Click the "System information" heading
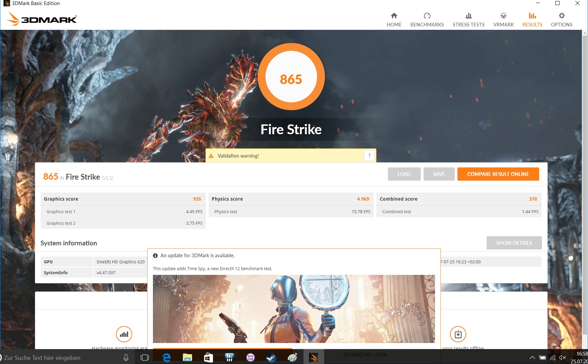Image resolution: width=588 pixels, height=364 pixels. 69,243
